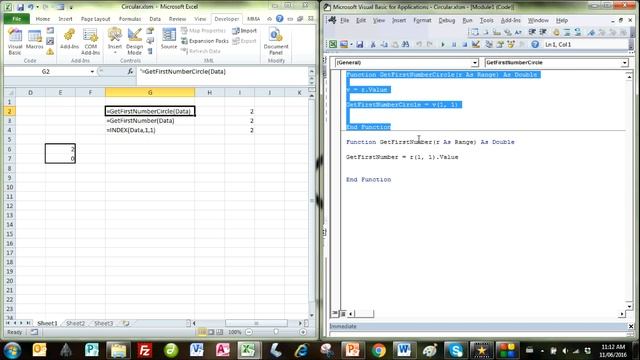Viewport: 640px width, 360px height.
Task: Switch to Sheet2 tab
Action: tap(76, 323)
